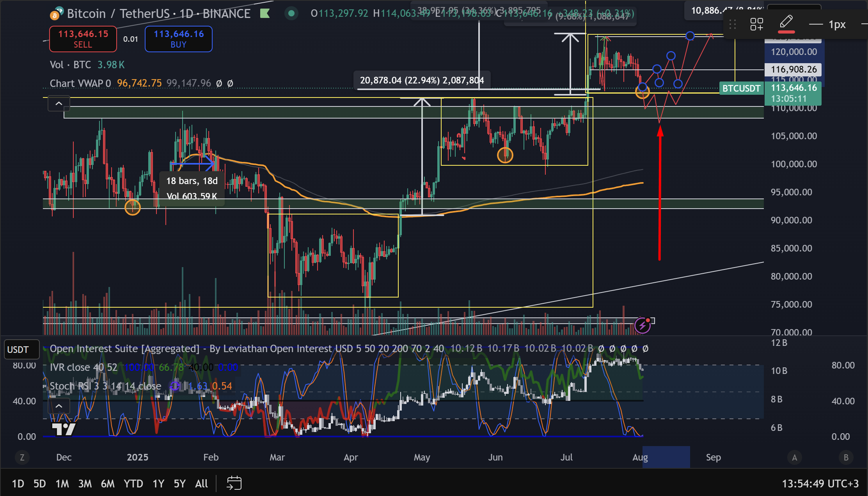Screen dimensions: 868x496
Task: Collapse the Open Interest pane legend arrow
Action: [x=59, y=406]
